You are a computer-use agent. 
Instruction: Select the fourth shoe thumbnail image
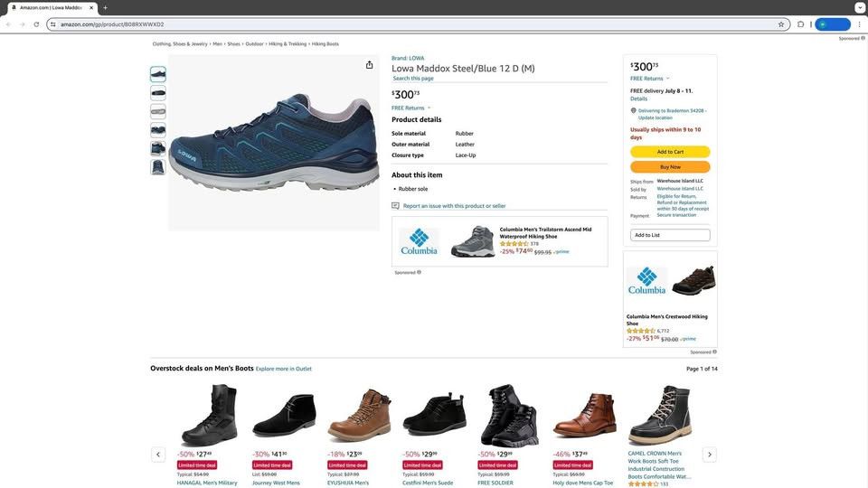coord(157,130)
